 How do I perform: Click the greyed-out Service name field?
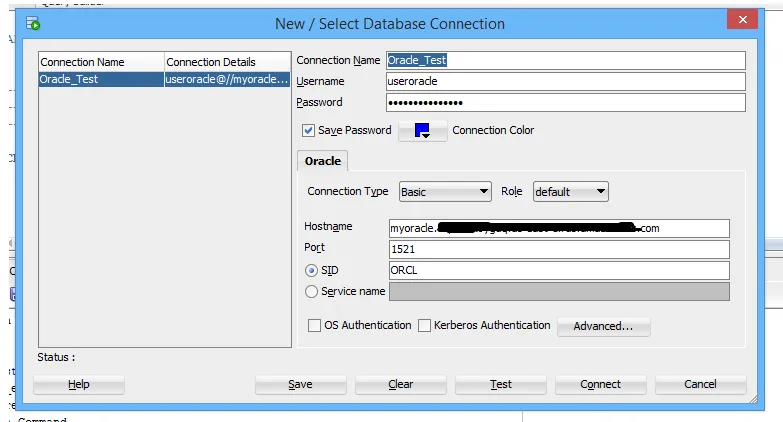tap(559, 292)
